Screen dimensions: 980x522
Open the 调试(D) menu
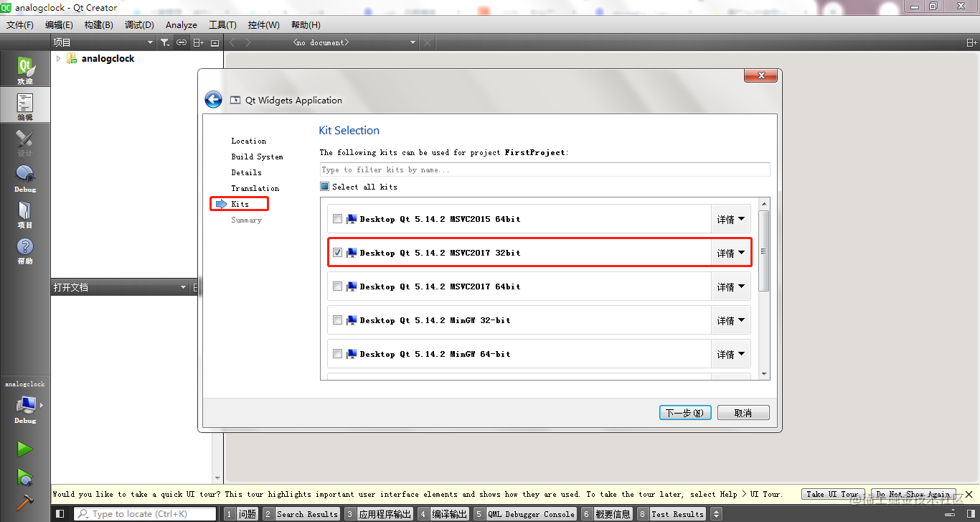(139, 24)
